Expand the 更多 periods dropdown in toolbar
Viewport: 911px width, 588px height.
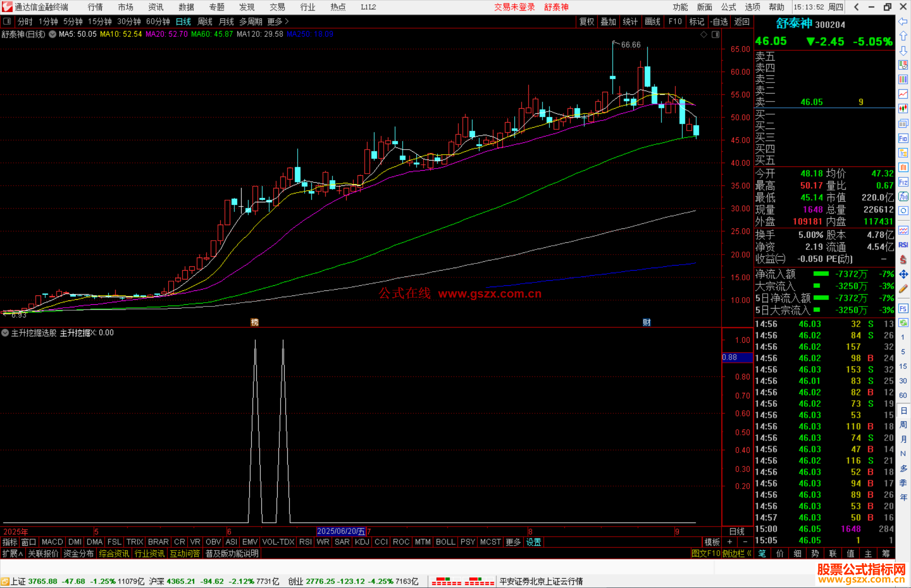[278, 21]
